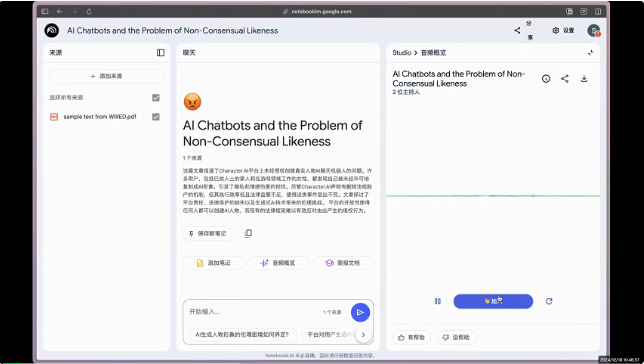
Task: Click the 保存到笔记 save to note button
Action: 207,233
